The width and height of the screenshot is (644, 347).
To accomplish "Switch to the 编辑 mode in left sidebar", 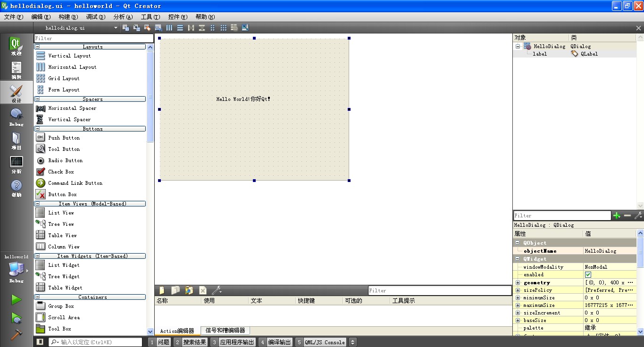I will point(17,70).
